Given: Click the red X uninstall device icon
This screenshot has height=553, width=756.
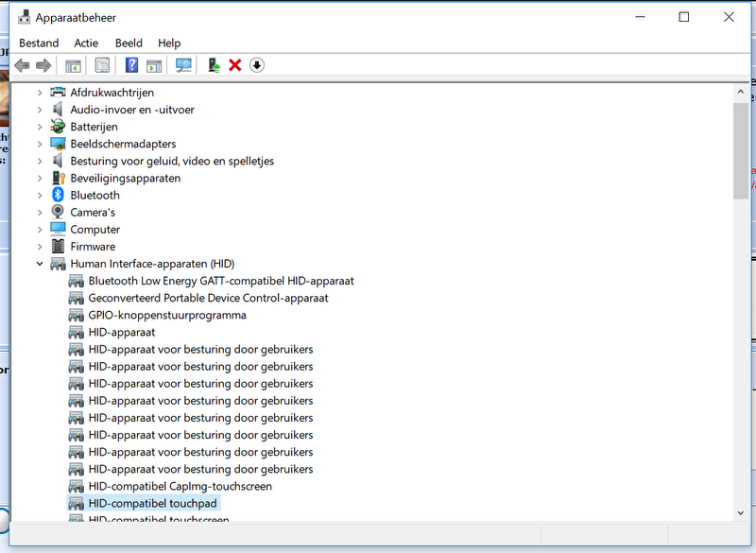Looking at the screenshot, I should [x=235, y=65].
